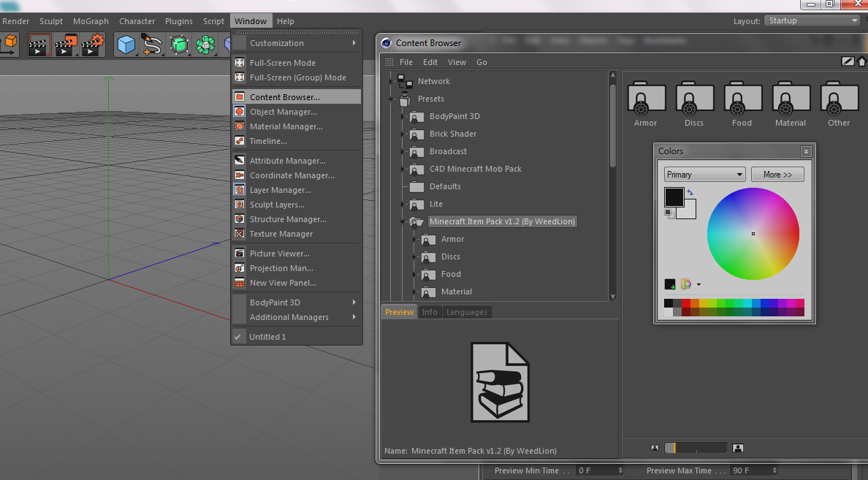868x480 pixels.
Task: Click the Preview Min Time field
Action: tap(600, 471)
